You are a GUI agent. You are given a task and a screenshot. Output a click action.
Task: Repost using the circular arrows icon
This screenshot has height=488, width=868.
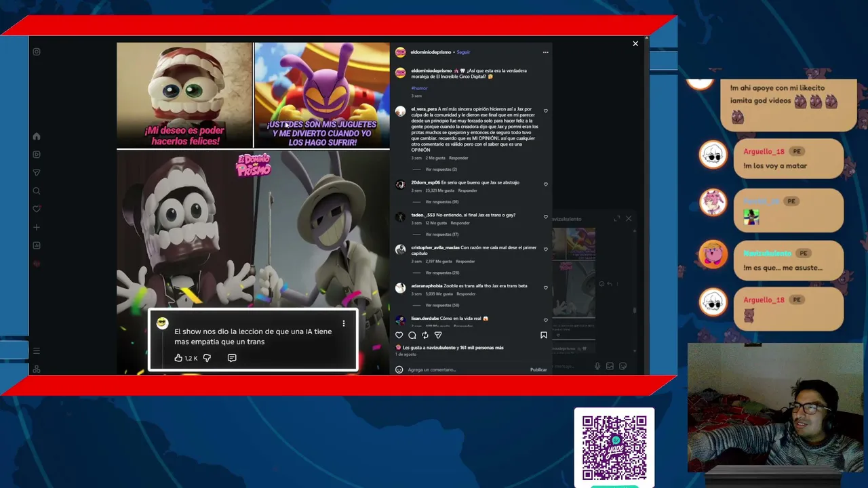tap(425, 335)
